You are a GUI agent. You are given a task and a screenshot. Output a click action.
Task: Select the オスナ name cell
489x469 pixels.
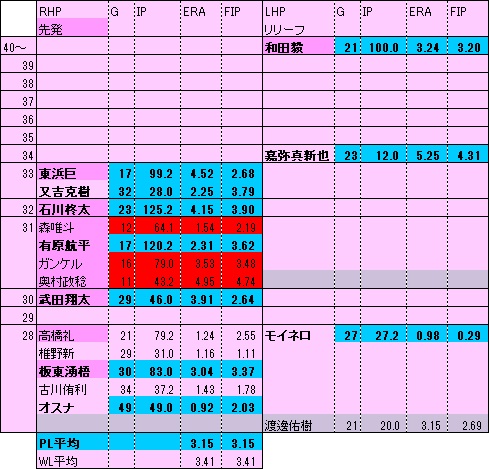[72, 406]
